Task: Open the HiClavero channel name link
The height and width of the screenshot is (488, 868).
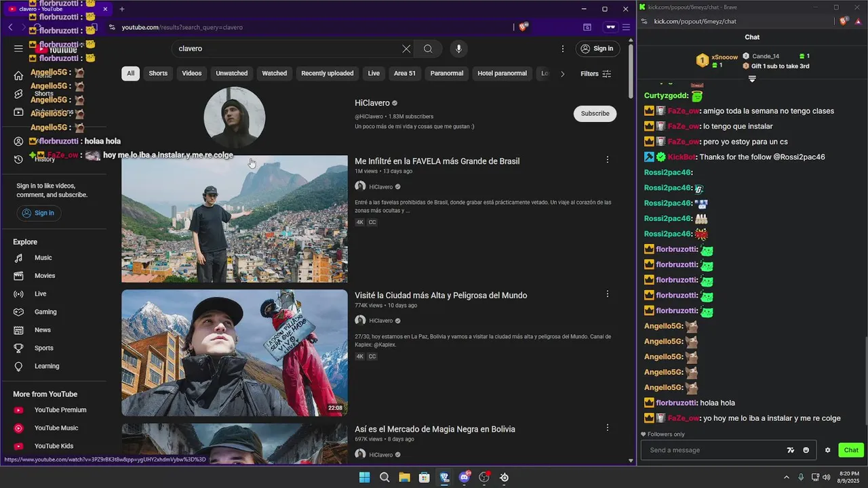Action: click(x=372, y=103)
